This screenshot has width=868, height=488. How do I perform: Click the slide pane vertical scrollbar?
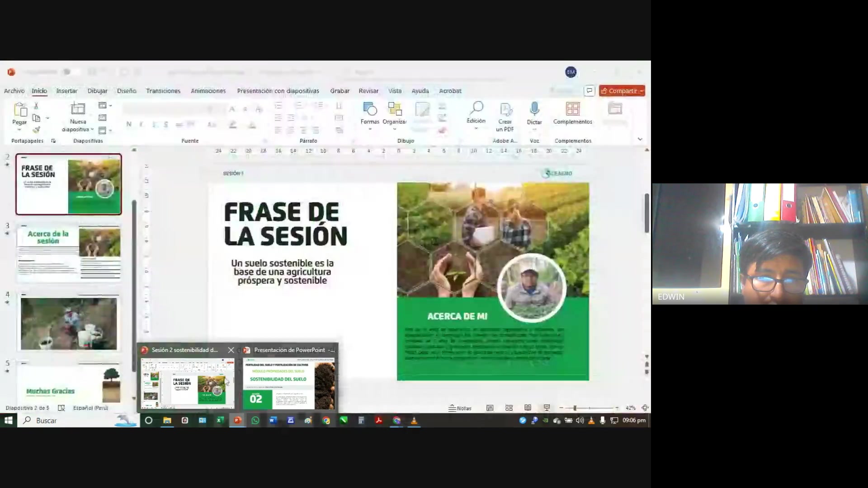tap(647, 212)
